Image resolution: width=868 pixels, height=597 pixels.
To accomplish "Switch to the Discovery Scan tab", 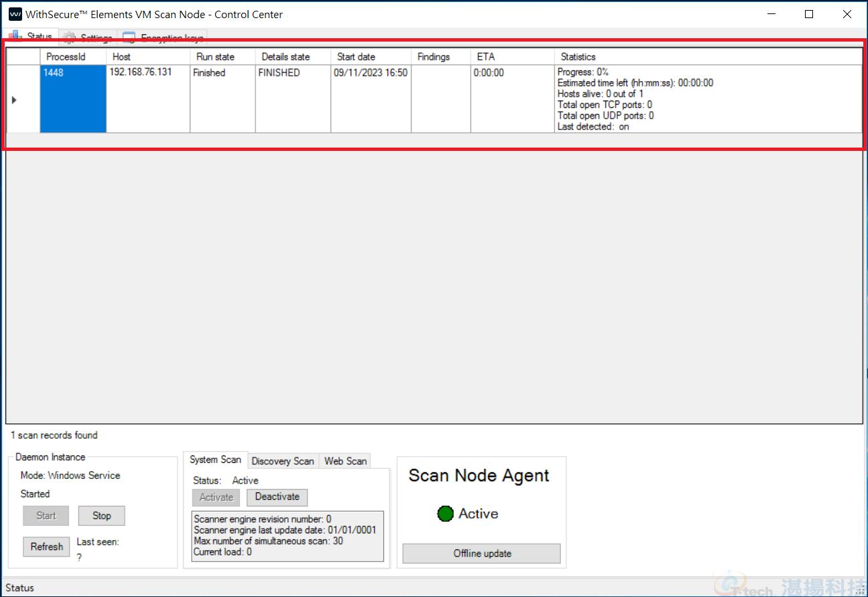I will (283, 461).
